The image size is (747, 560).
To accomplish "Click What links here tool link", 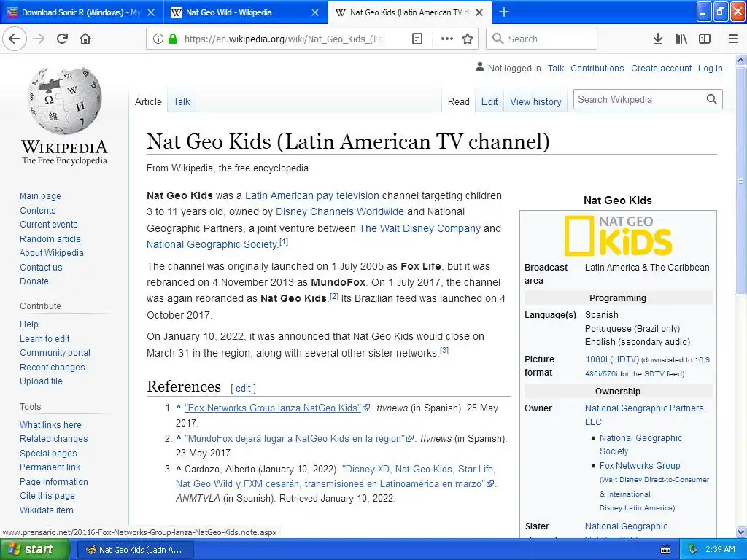I will coord(50,425).
